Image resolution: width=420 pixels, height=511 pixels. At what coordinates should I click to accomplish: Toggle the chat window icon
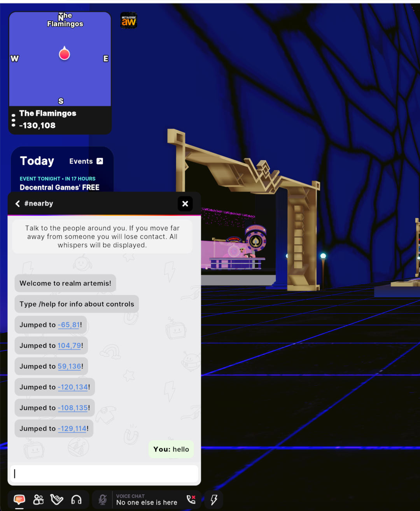[19, 499]
